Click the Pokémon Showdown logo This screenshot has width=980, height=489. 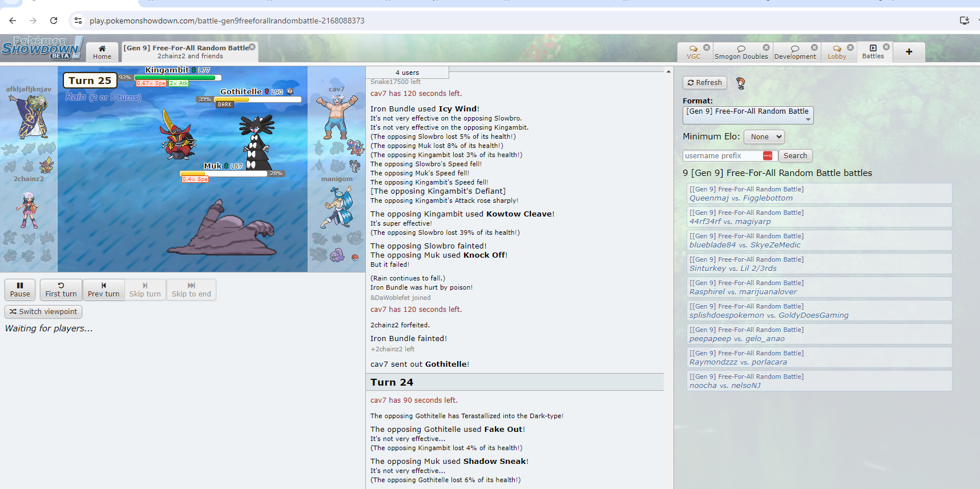pos(42,48)
